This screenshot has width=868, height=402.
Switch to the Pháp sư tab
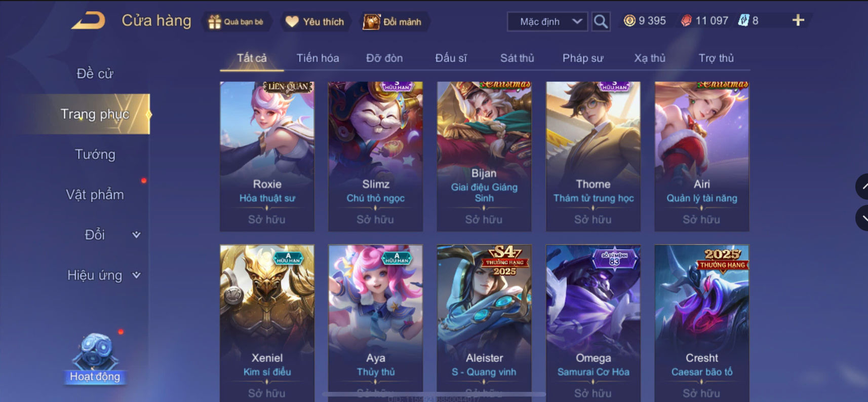tap(583, 58)
